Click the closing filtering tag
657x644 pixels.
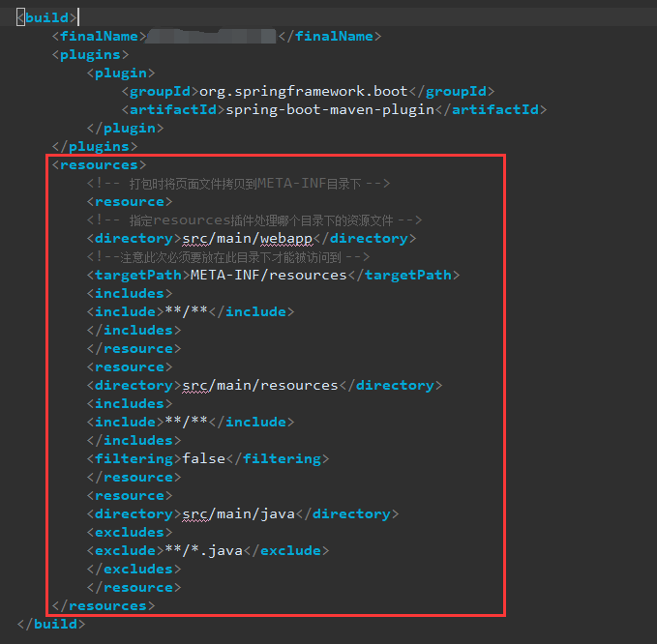278,458
